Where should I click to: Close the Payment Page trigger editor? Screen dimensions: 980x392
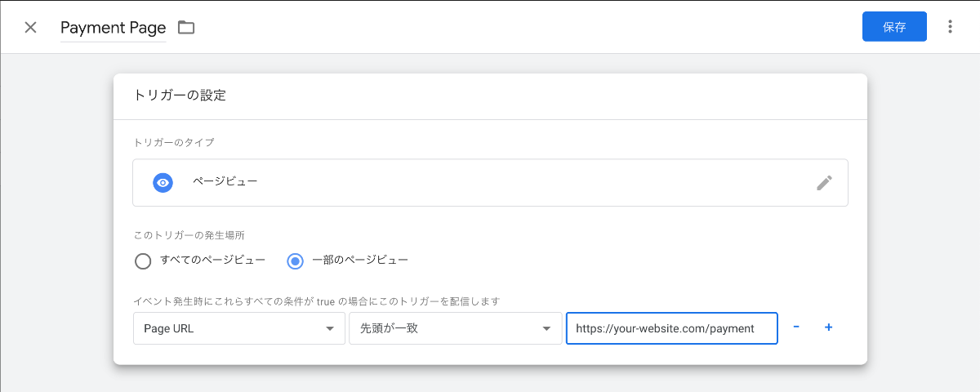point(30,27)
